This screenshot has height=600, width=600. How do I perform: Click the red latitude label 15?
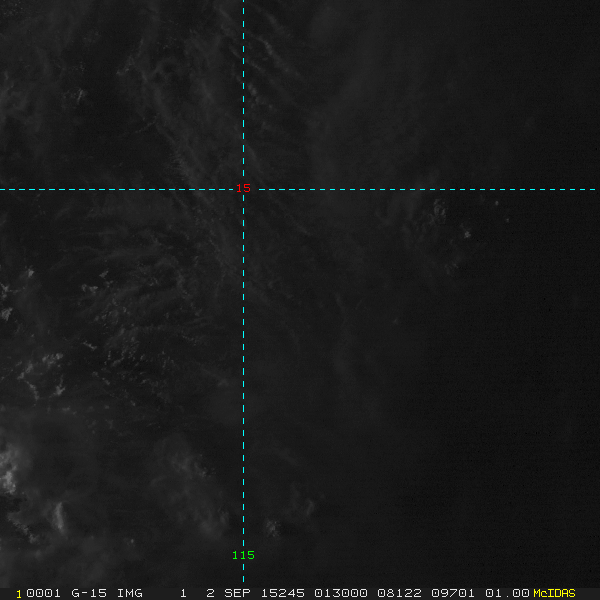point(243,188)
